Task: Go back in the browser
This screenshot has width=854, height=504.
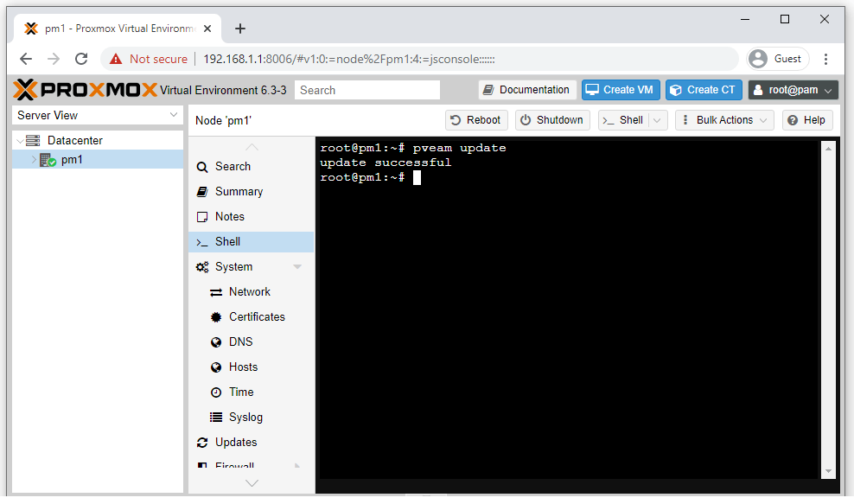Action: coord(26,59)
